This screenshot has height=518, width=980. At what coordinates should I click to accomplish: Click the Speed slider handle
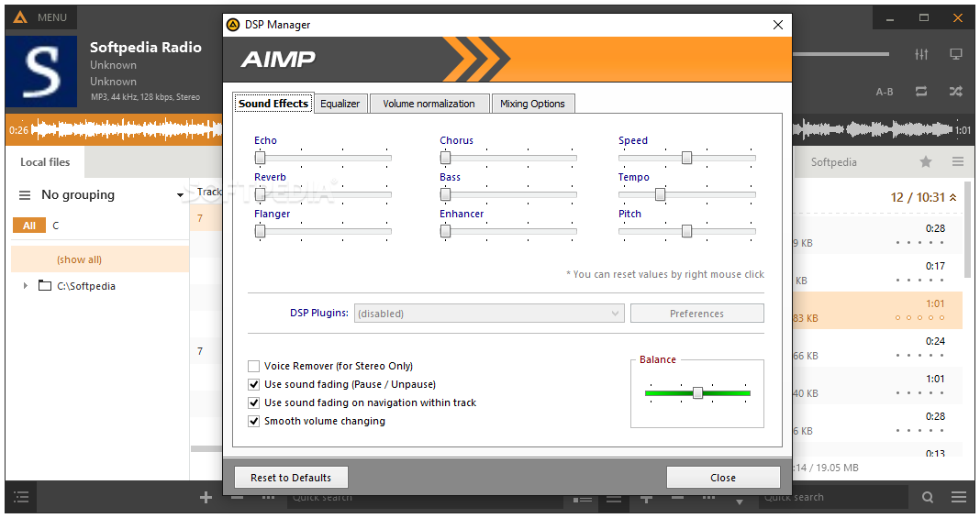(x=687, y=158)
